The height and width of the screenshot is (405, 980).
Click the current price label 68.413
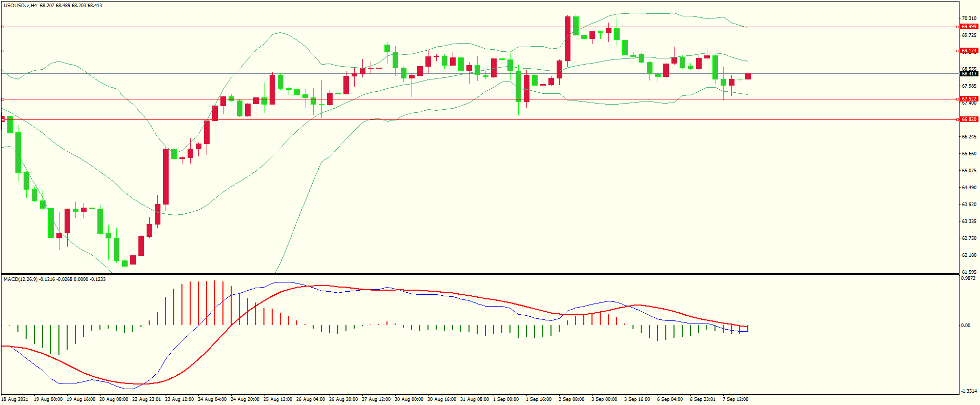coord(968,74)
